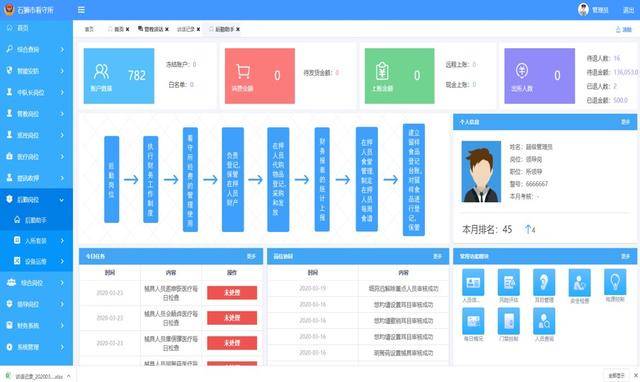The image size is (640, 382).
Task: Expand the 系统管理 chevron
Action: click(x=62, y=347)
